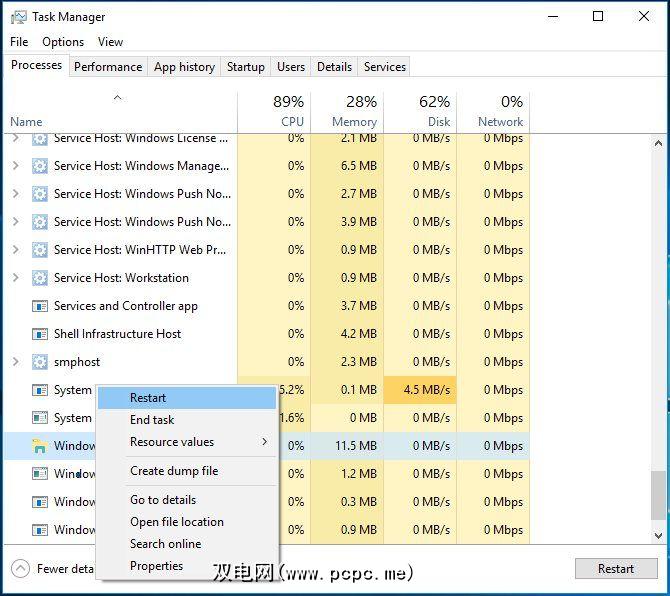
Task: Click the process list scrollbar thumb
Action: [x=658, y=496]
